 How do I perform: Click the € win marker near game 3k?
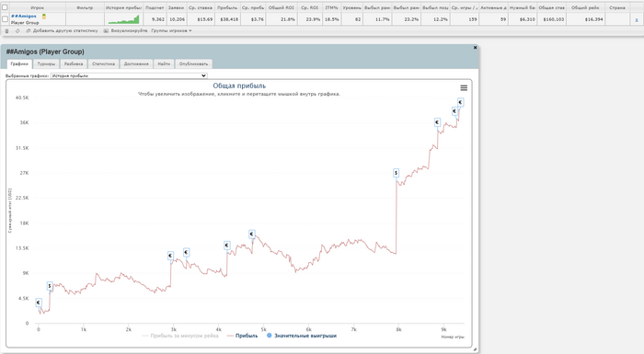[170, 256]
